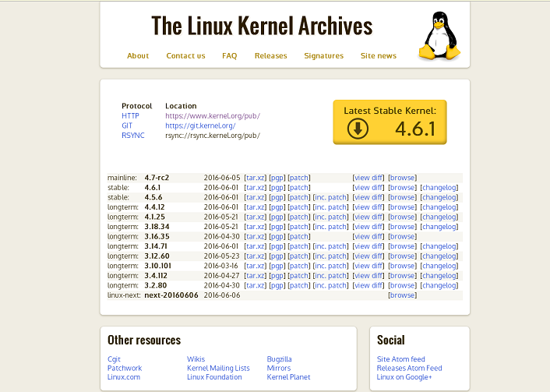
Task: Open the Cgit resource link
Action: [114, 359]
